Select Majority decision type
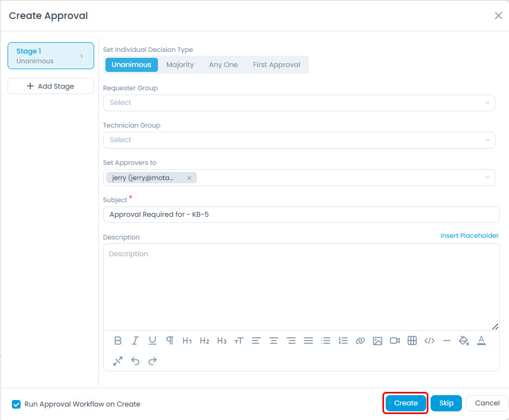 [x=180, y=64]
